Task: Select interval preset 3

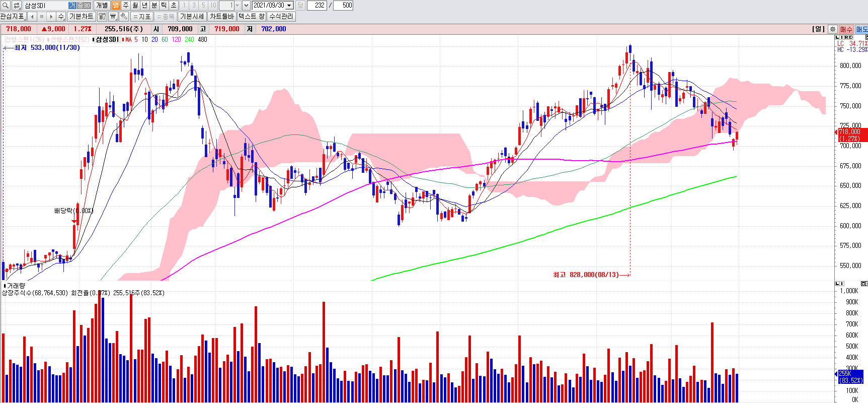Action: point(194,6)
